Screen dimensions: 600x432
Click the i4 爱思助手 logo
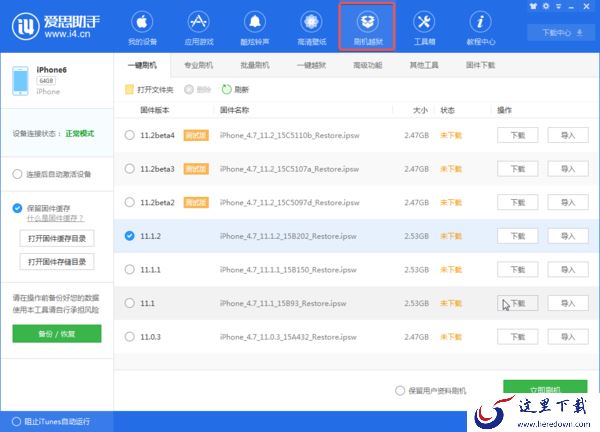(56, 26)
